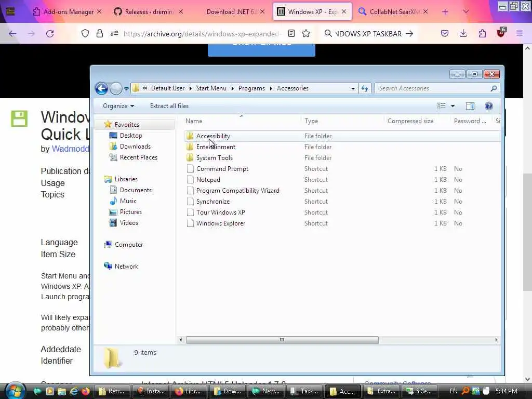The width and height of the screenshot is (532, 399).
Task: Open Documents library in navigation pane
Action: click(136, 190)
